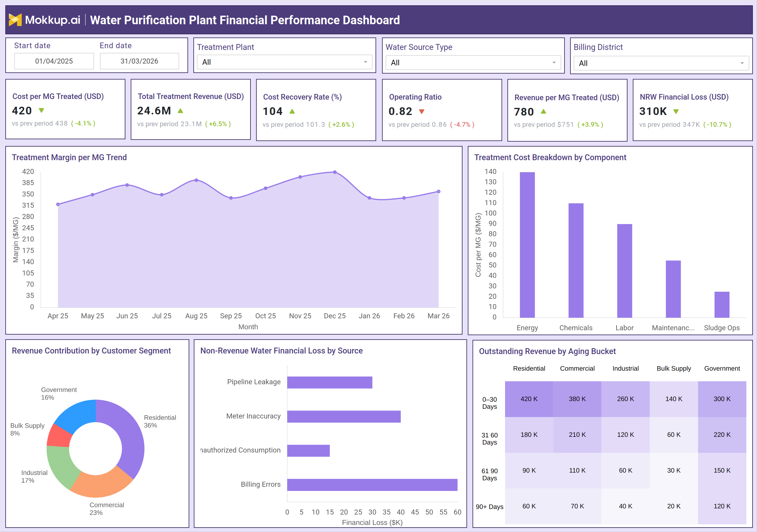Click the Dec 25 peak point on margin trend
Viewport: 757px width, 532px height.
[335, 172]
